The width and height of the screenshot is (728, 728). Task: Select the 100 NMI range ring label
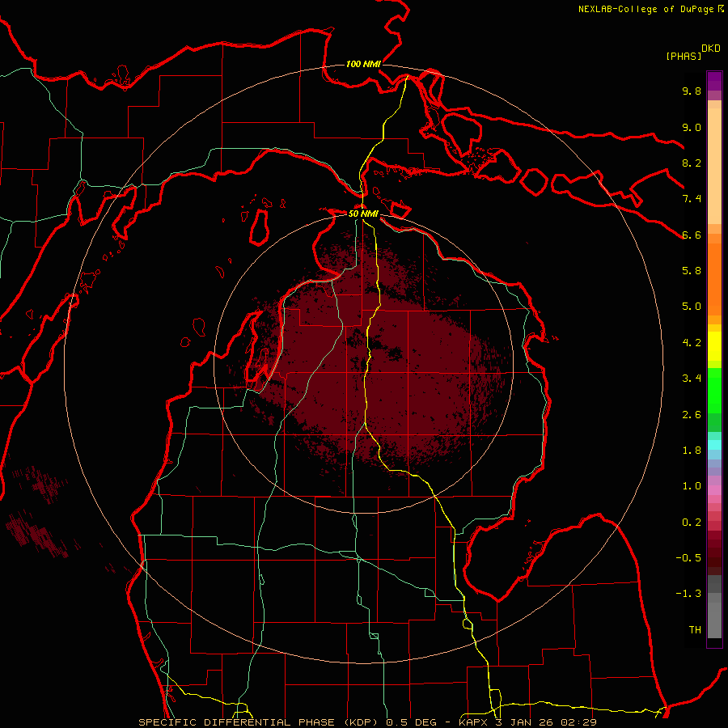pos(363,64)
